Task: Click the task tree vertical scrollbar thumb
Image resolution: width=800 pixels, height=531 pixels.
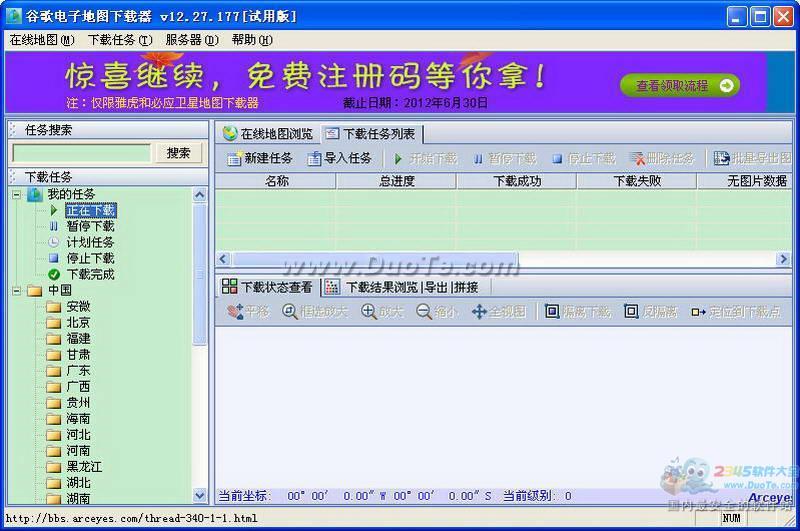Action: point(199,274)
